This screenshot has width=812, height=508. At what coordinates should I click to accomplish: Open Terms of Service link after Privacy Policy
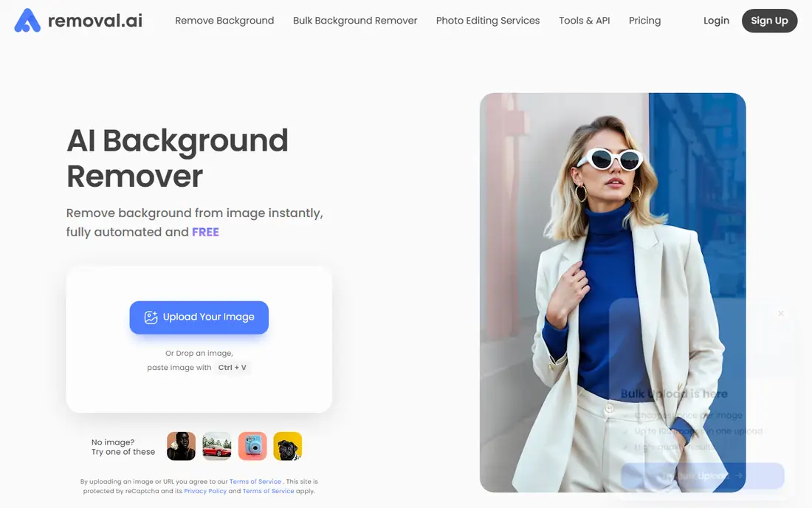point(268,491)
